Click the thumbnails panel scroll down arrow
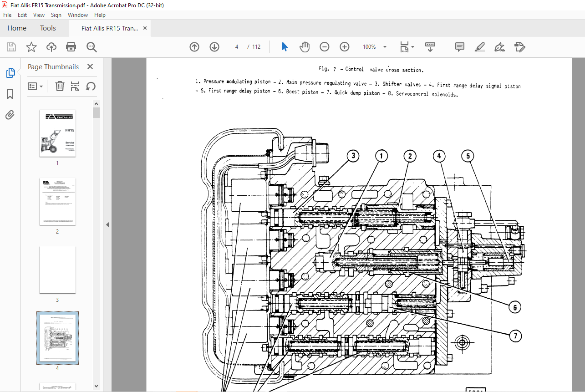Image resolution: width=585 pixels, height=392 pixels. pyautogui.click(x=96, y=386)
